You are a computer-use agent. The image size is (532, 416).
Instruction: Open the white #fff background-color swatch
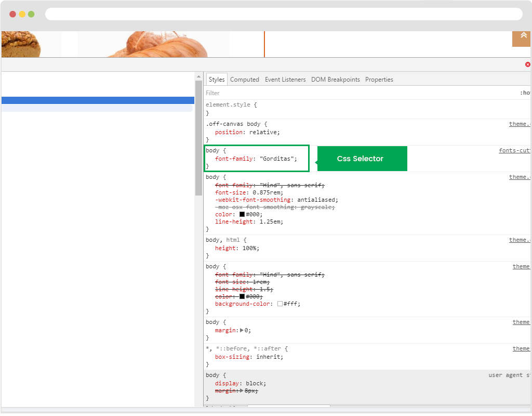(280, 304)
